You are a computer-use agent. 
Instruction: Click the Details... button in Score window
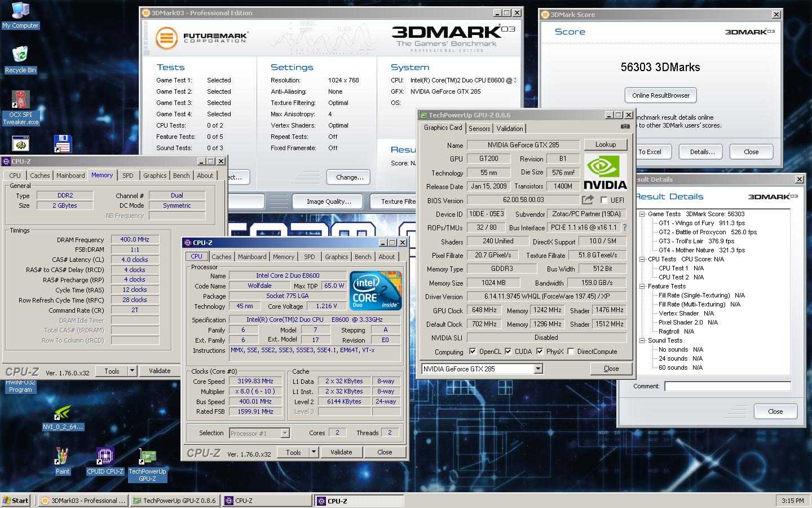pyautogui.click(x=702, y=152)
